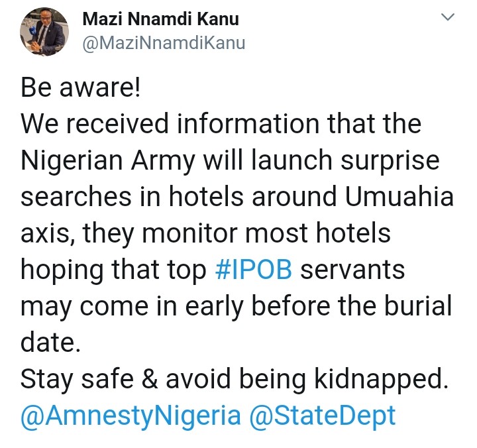Visit the @AmnestyNigeria mention
This screenshot has height=448, width=477.
click(131, 416)
